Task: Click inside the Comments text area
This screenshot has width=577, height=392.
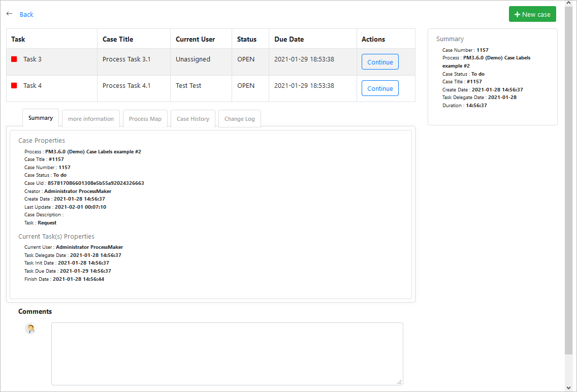Action: (x=227, y=353)
